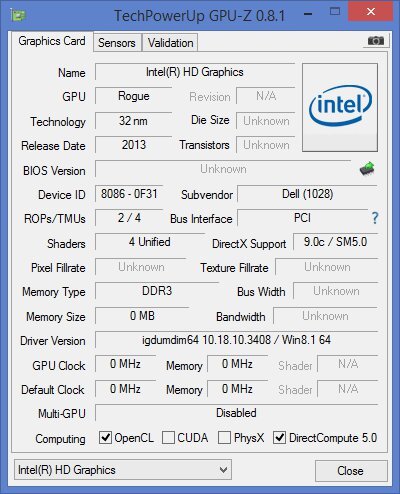Click the BIOS save chip icon

click(367, 169)
